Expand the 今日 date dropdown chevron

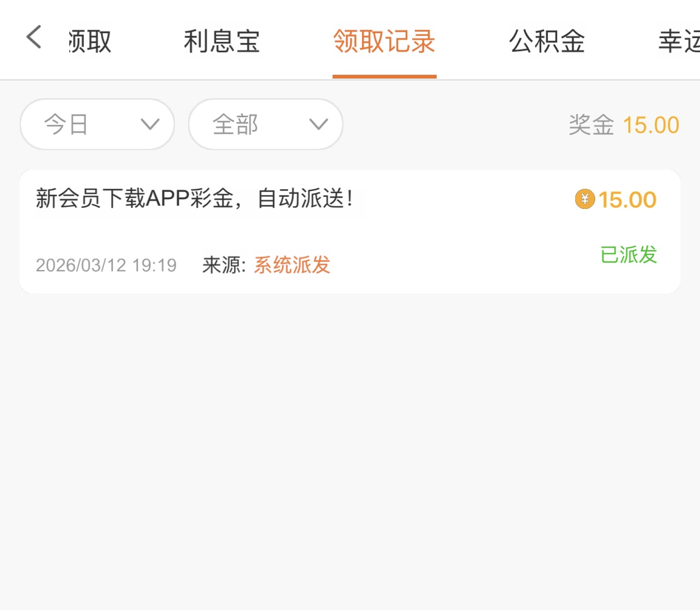150,124
